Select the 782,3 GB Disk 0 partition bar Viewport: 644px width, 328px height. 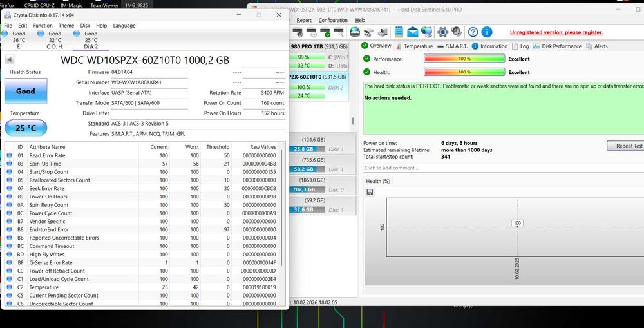click(x=307, y=189)
